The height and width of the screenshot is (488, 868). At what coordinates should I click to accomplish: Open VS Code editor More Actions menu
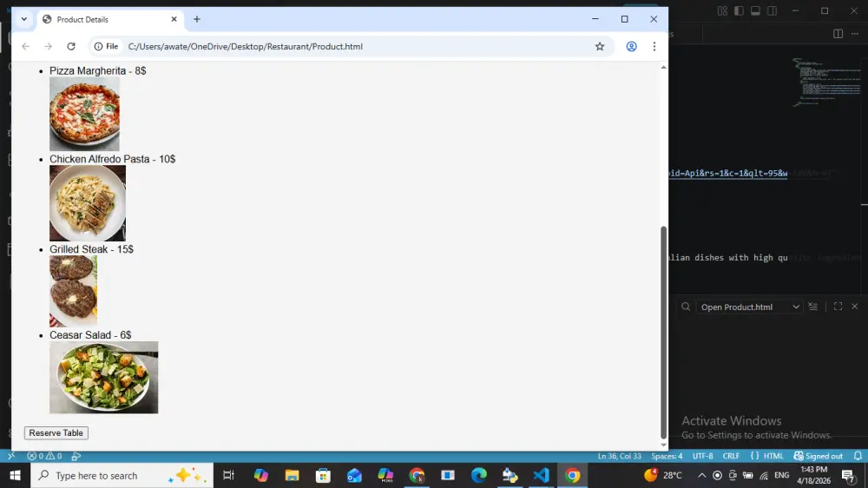coord(855,34)
